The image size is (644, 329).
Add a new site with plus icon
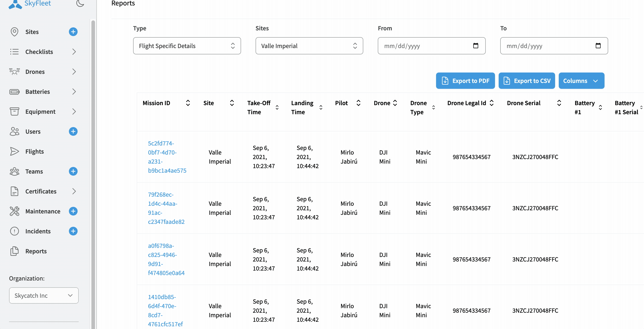tap(73, 32)
